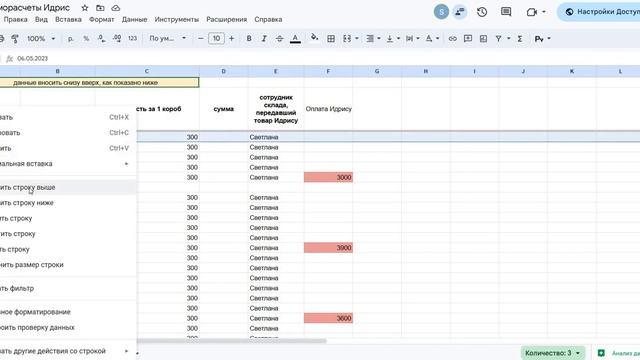The image size is (640, 360).
Task: Choose resize row context item
Action: tap(67, 265)
